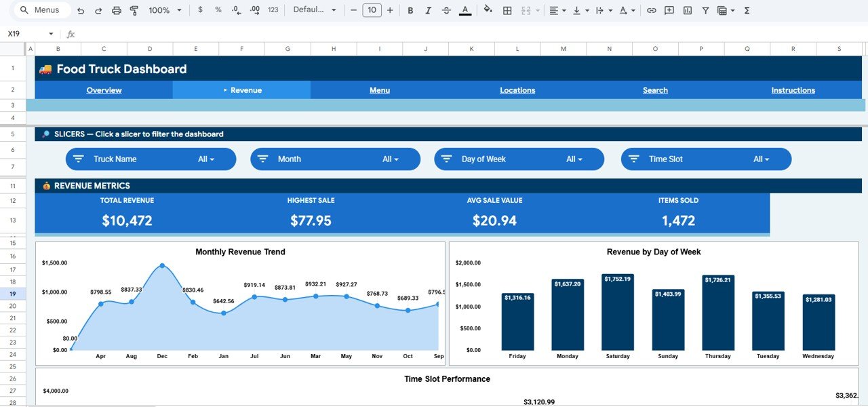Open the Month slicer dropdown
This screenshot has height=407, width=868.
pos(391,159)
